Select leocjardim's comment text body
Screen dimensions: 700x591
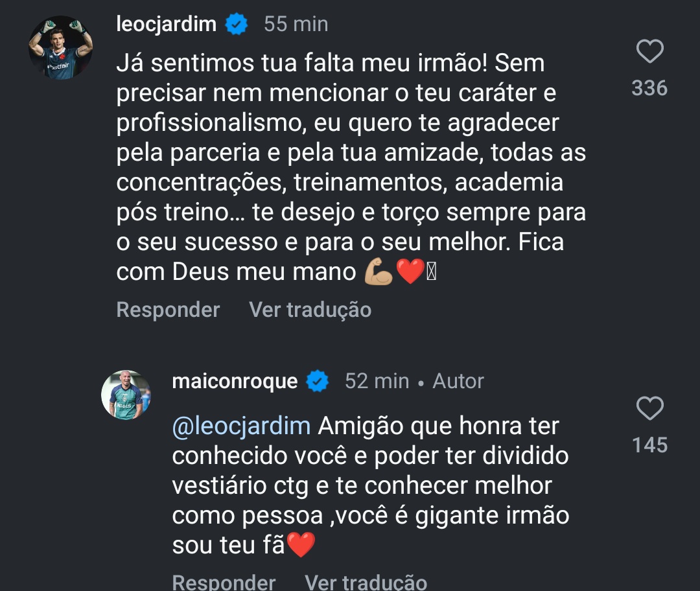click(x=350, y=168)
